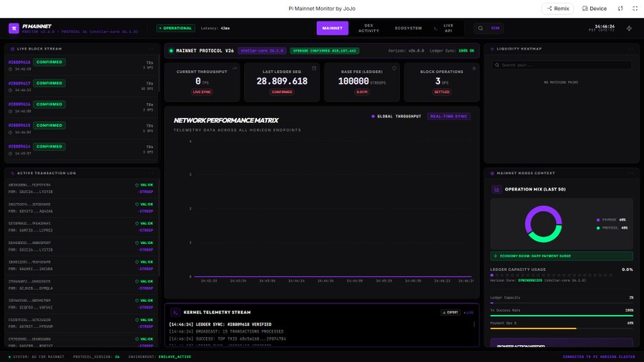Click the Economy Boom payment surge banner
Viewport: 644px width, 362px height.
point(562,256)
